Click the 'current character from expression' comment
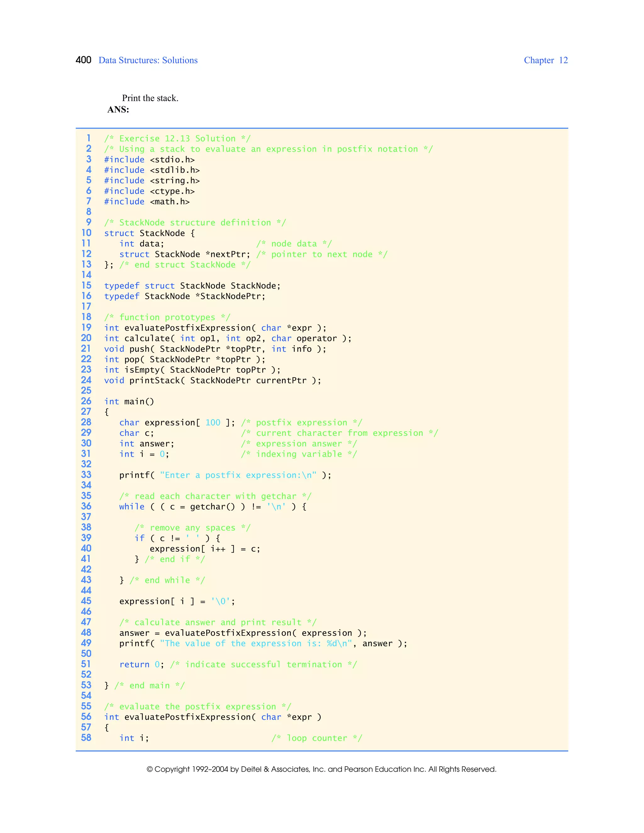The width and height of the screenshot is (644, 833). (x=340, y=433)
